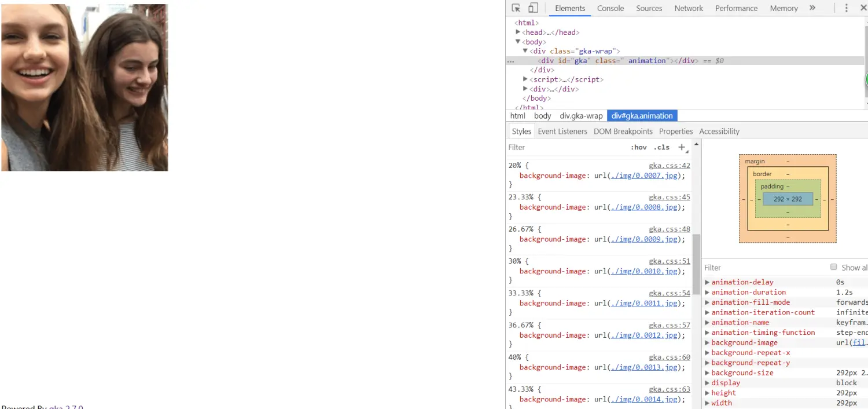868x409 pixels.
Task: Check the Show all computed styles checkbox
Action: pyautogui.click(x=834, y=267)
